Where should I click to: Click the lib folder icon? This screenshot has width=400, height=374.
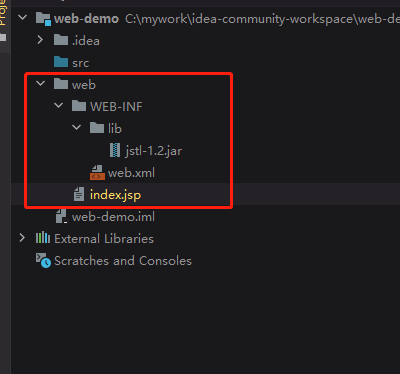click(x=97, y=128)
